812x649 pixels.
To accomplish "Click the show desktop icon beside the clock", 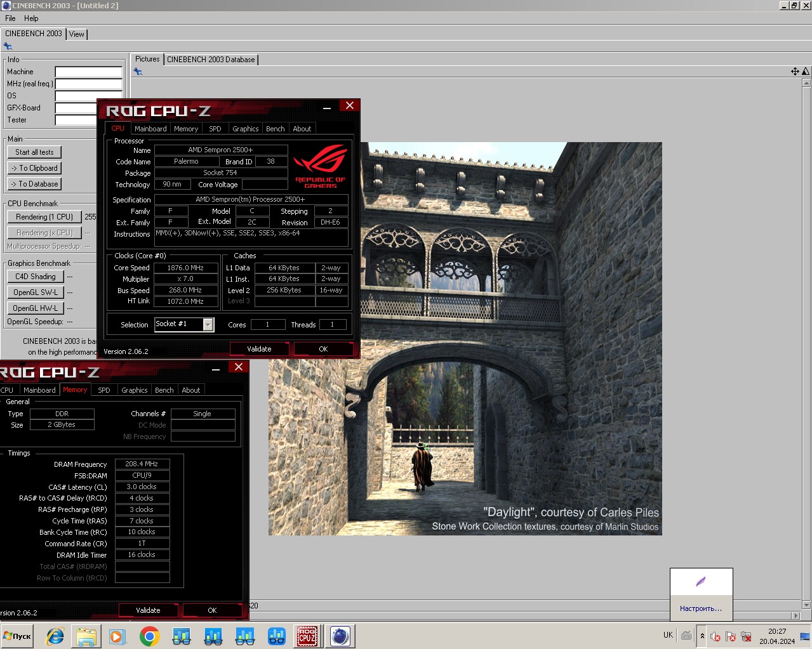I will [805, 636].
